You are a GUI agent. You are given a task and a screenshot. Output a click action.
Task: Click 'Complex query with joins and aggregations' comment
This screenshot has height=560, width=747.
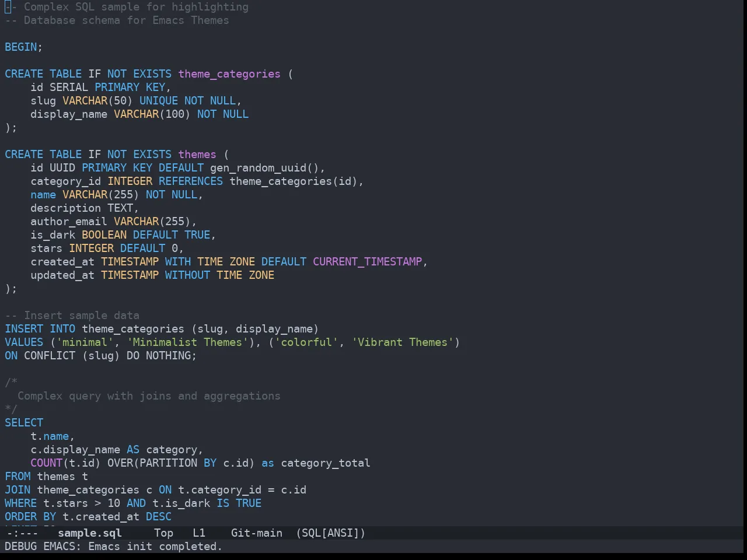[x=149, y=396]
